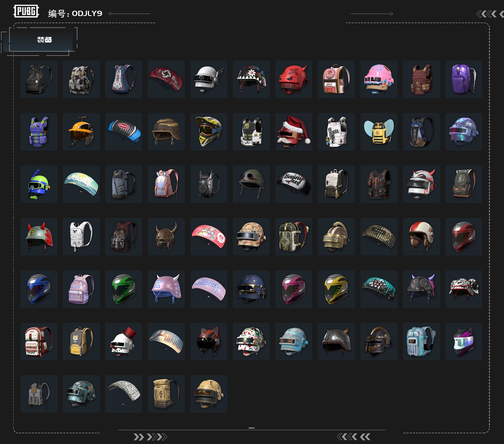Select the purple cat-ear visor helmet

[x=464, y=341]
